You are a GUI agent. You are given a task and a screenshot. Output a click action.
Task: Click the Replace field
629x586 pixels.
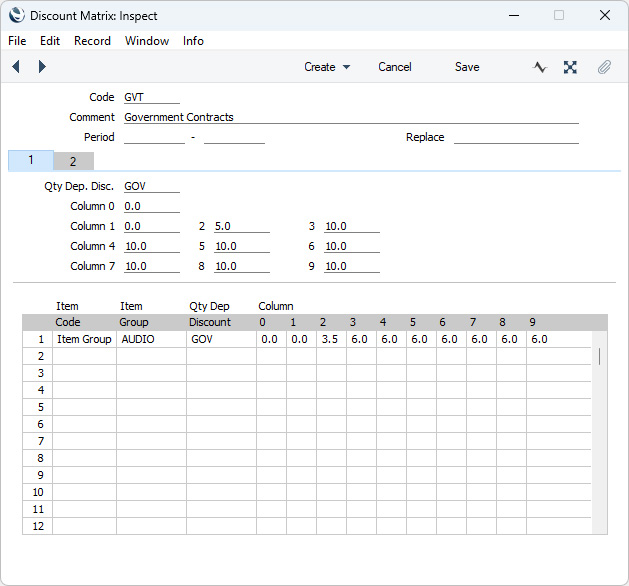[516, 138]
